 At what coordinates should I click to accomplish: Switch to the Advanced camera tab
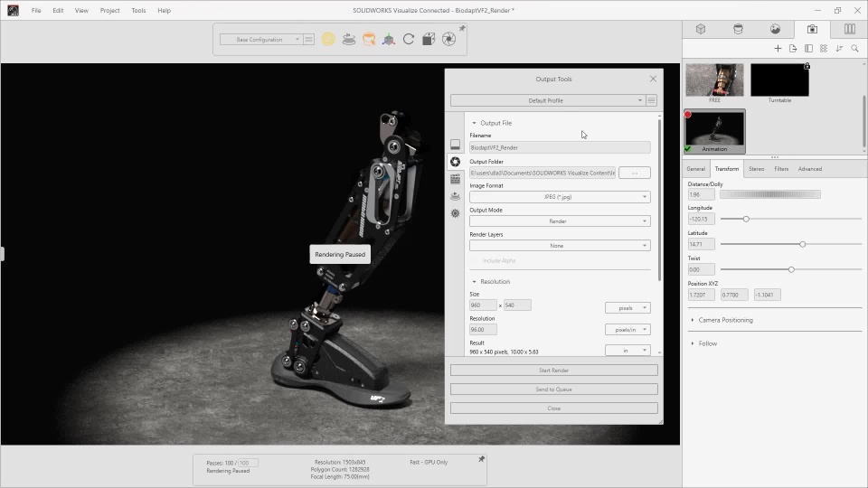810,169
